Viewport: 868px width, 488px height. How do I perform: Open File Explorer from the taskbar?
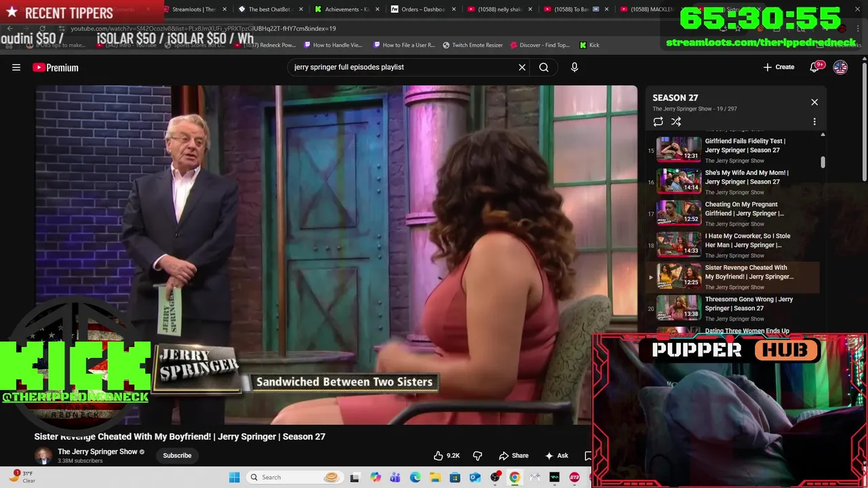(435, 477)
